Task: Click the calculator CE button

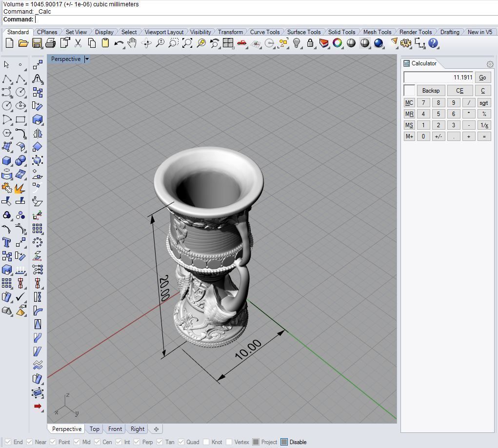Action: click(x=459, y=91)
